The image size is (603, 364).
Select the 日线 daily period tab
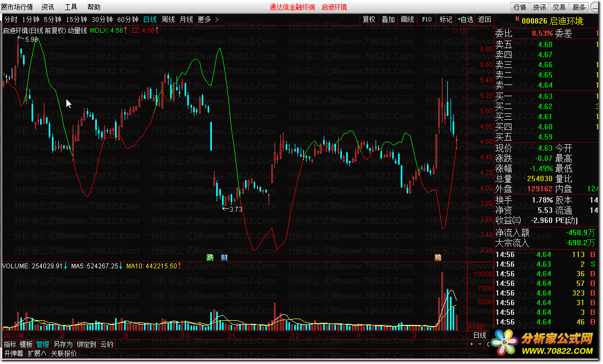(150, 19)
